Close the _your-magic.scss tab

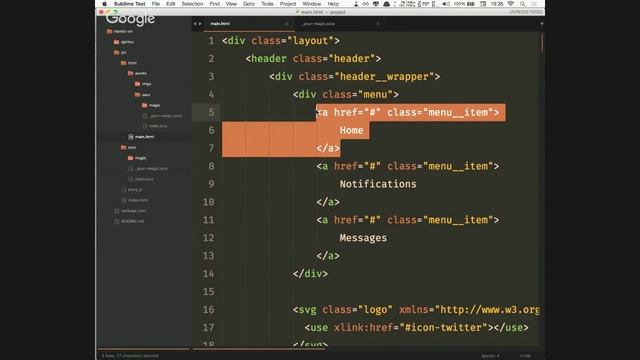pyautogui.click(x=378, y=24)
